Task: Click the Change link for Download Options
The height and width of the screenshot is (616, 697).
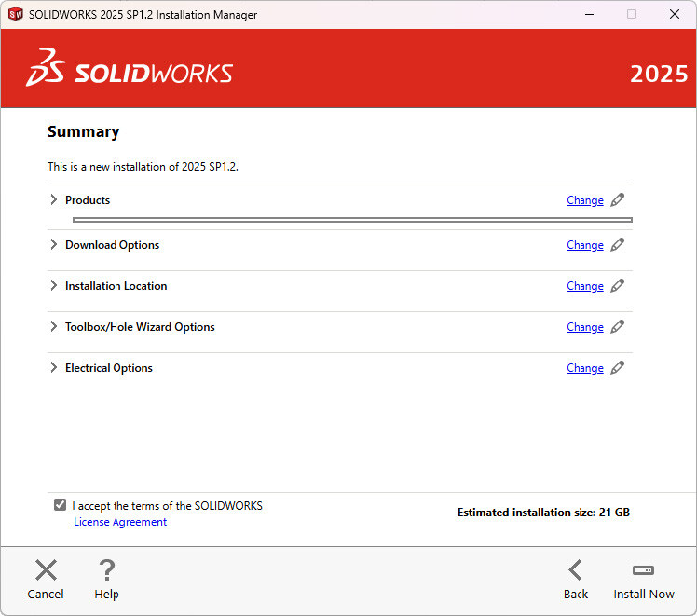Action: 585,245
